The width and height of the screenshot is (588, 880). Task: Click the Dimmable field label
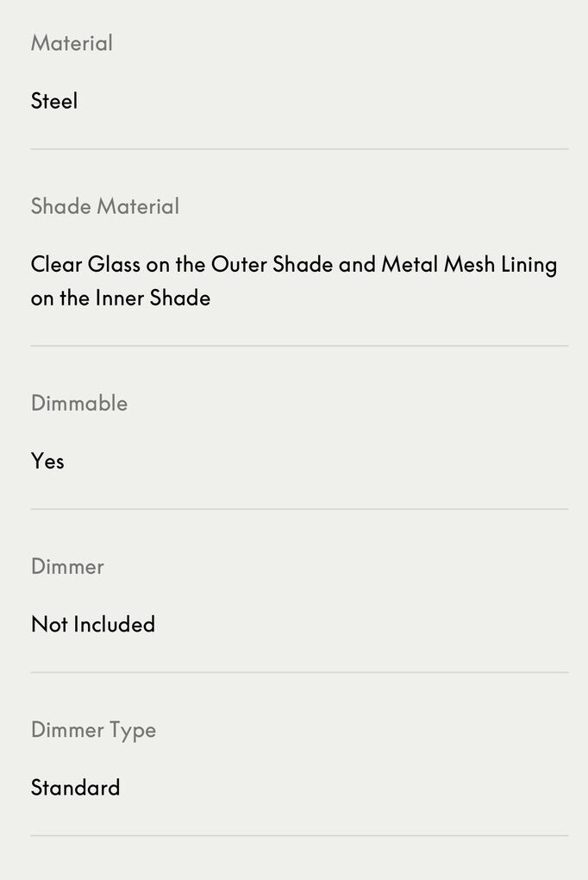coord(79,404)
